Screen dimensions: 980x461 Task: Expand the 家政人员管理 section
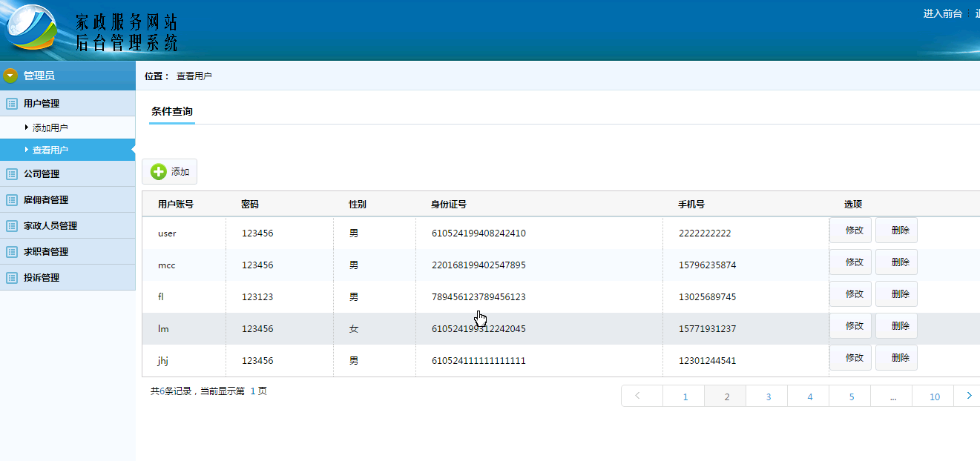click(68, 226)
